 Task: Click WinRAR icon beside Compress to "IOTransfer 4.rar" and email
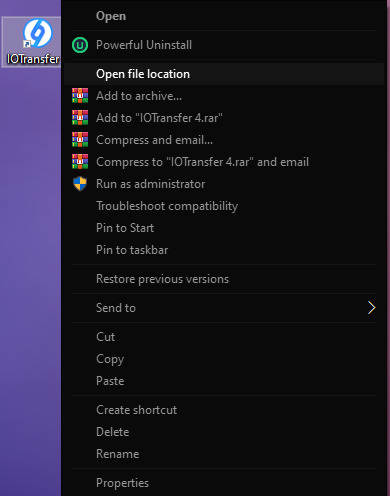(80, 162)
